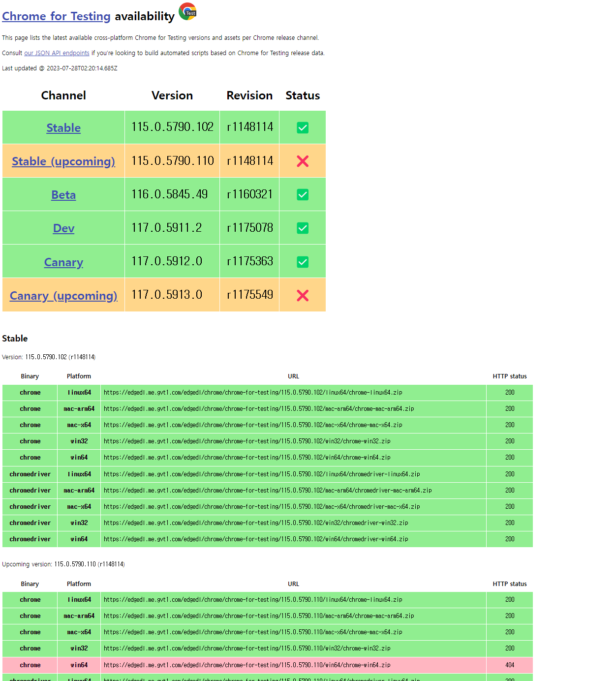Screen dimensions: 616x681
Task: Click the 102 chrome-mac-arm64.zip URL
Action: pos(259,409)
